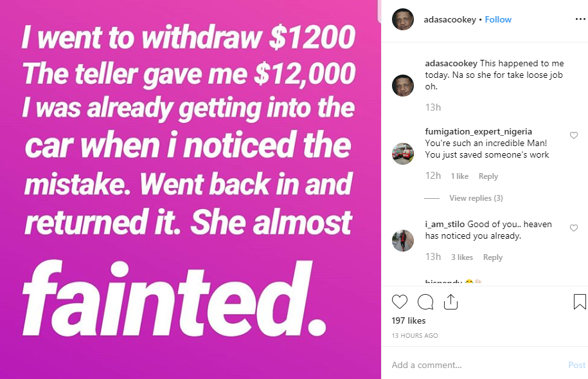This screenshot has height=379, width=588.
Task: Click the Add a comment field
Action: [x=476, y=365]
